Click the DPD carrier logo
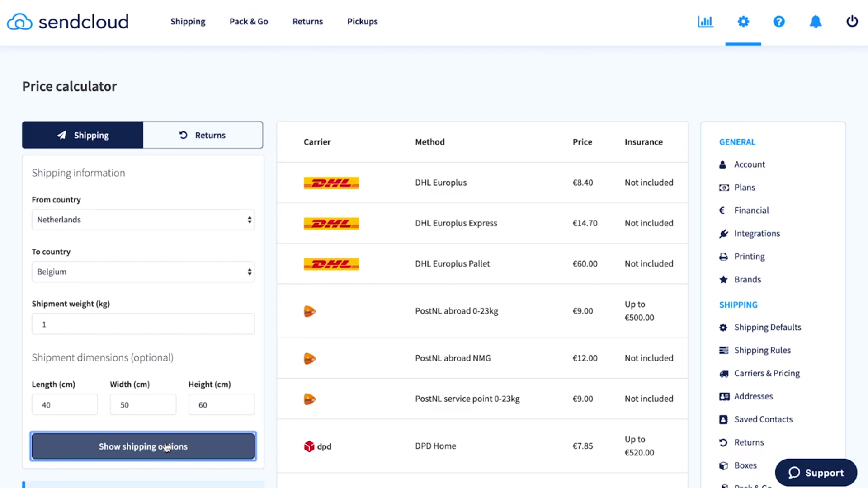Image resolution: width=868 pixels, height=488 pixels. [x=317, y=446]
